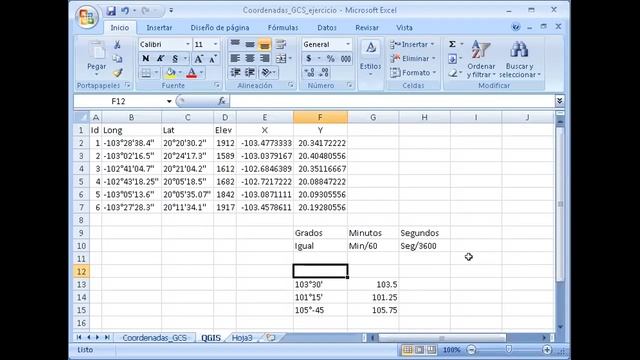Toggle bottom vertical alignment
Screen dimensions: 640x360
(264, 44)
